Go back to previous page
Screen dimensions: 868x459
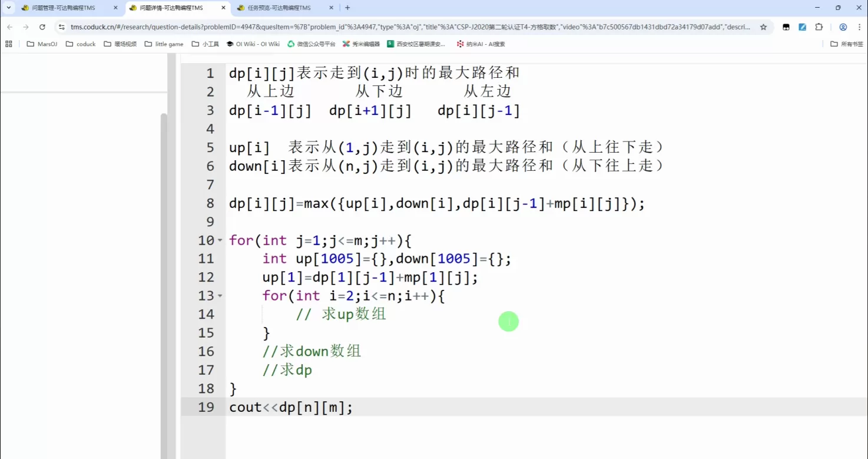(9, 27)
